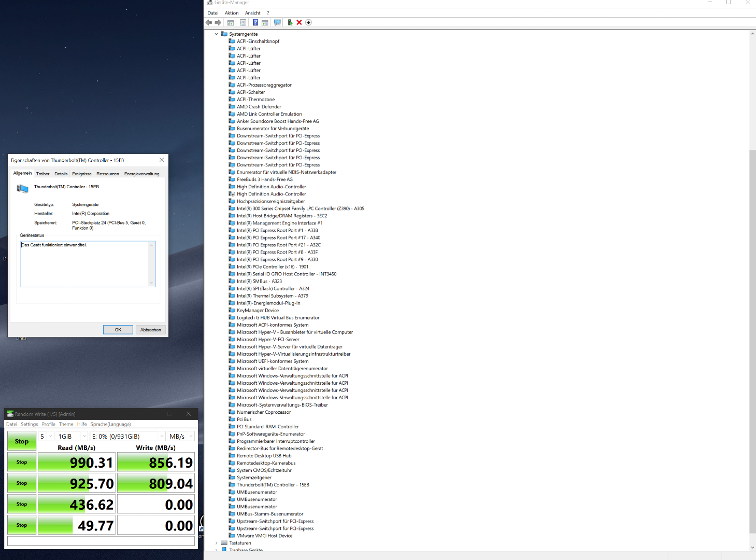This screenshot has height=560, width=756.
Task: Open the Aktion menu in Geräte-Manager
Action: tap(232, 13)
